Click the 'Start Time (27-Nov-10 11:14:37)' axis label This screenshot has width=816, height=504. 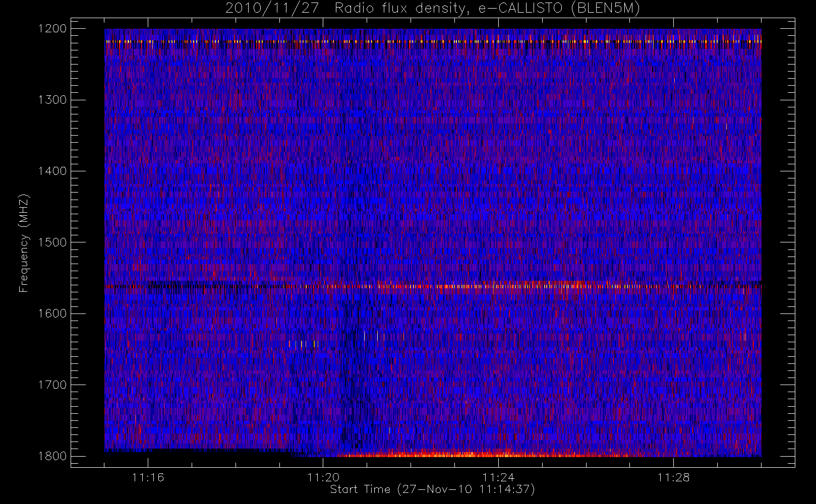coord(432,489)
